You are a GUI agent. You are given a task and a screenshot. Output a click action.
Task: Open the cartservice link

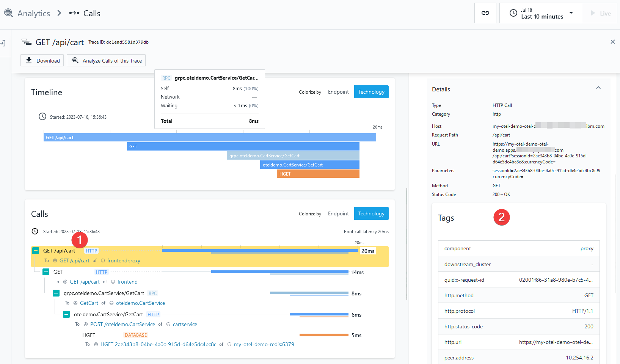coord(185,324)
